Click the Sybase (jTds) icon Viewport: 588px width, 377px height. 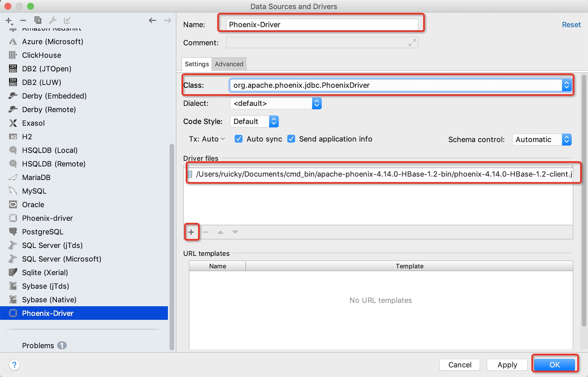(x=13, y=286)
